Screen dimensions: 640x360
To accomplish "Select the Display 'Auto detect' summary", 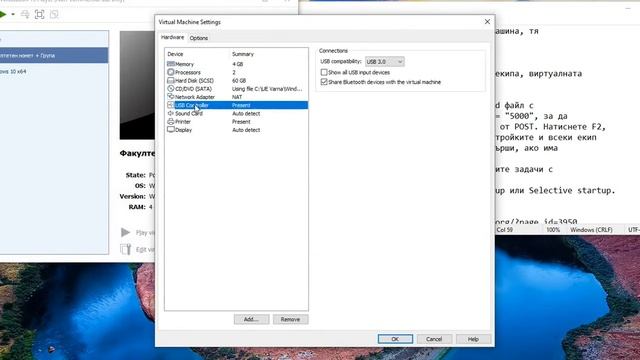I will tap(246, 130).
